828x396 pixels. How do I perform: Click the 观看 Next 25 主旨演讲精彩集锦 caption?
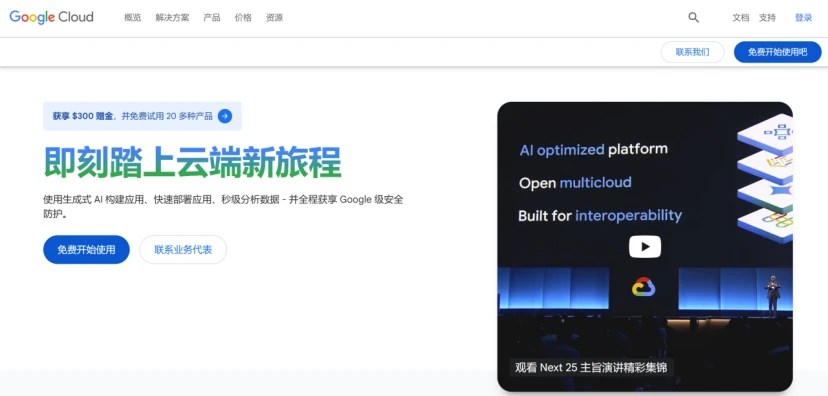coord(591,367)
